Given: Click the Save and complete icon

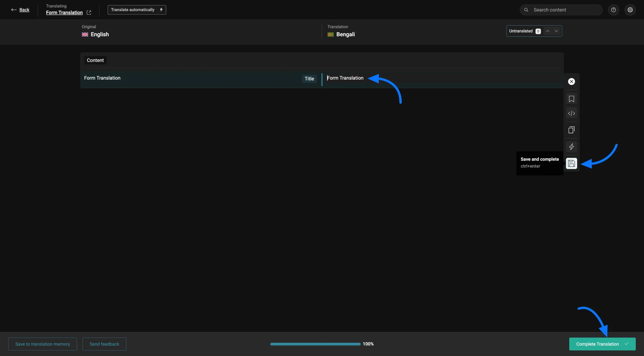Looking at the screenshot, I should tap(571, 163).
